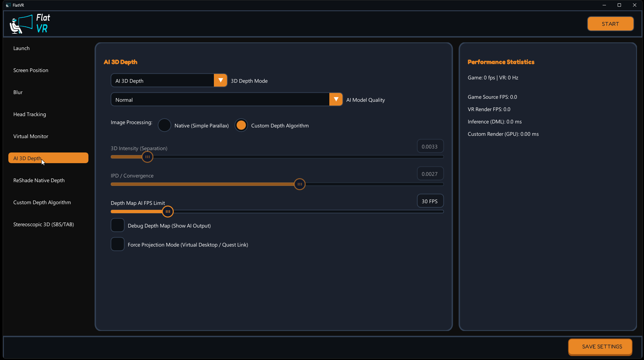Enable Debug Depth Map checkbox
Viewport: 644px width, 360px height.
(117, 225)
